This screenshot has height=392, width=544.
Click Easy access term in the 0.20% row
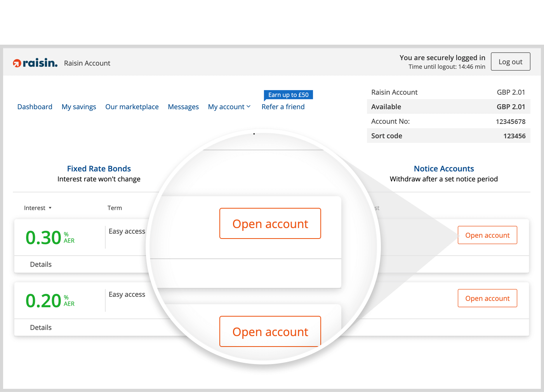pos(127,294)
